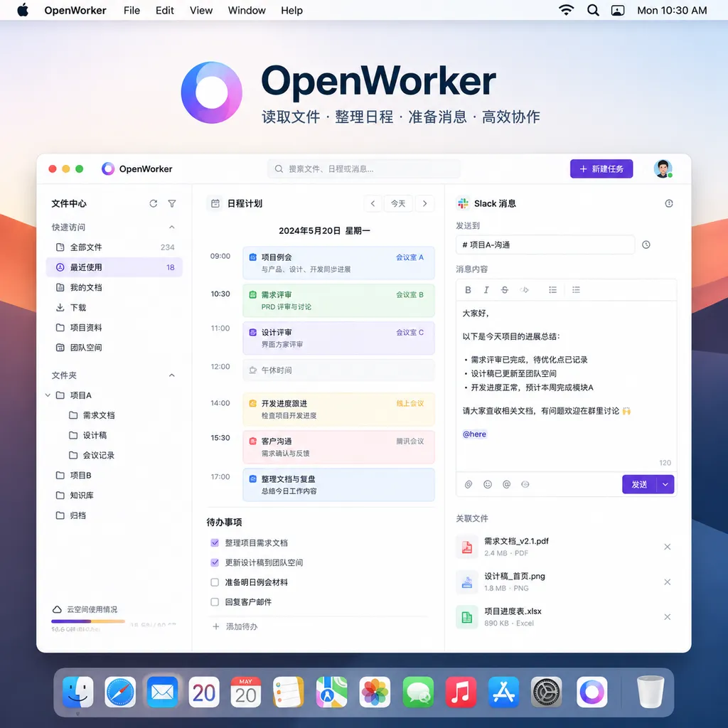728x728 pixels.
Task: Click the 日程计划 calendar icon
Action: click(215, 203)
